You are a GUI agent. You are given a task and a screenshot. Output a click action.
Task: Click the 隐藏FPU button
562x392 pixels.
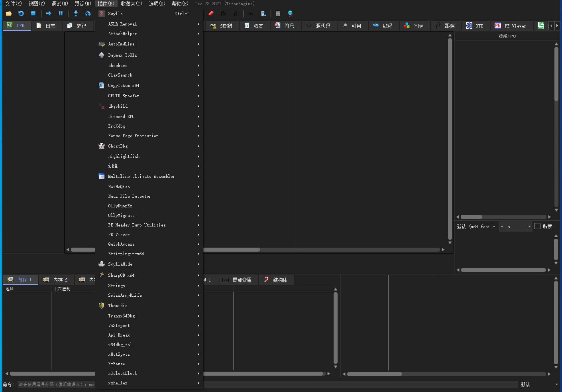tap(507, 36)
